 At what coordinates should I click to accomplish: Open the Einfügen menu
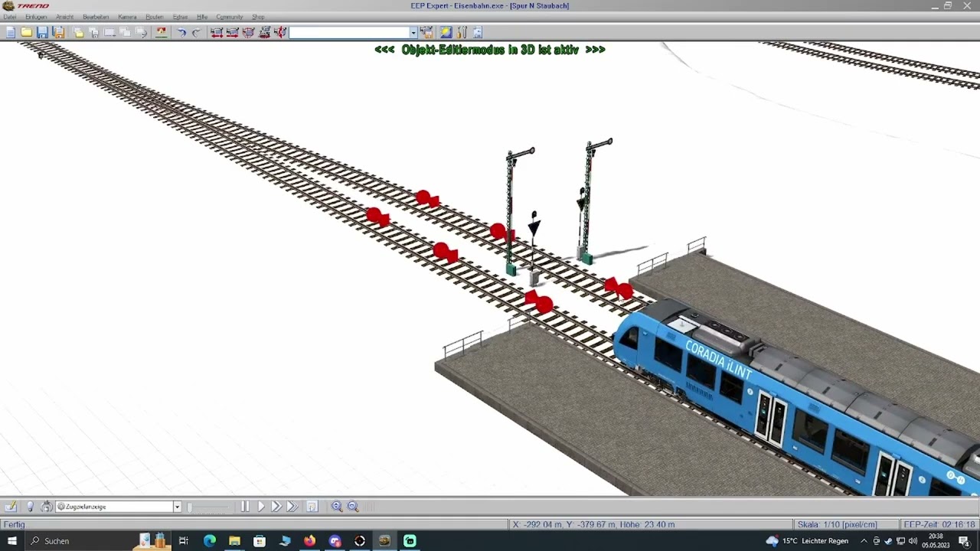click(36, 17)
